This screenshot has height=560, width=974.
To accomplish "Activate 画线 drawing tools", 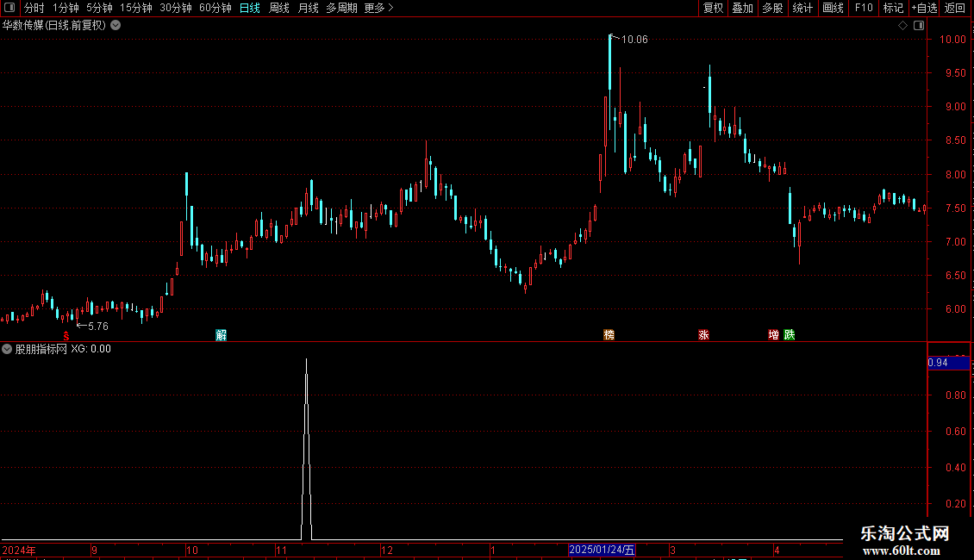I will 833,8.
